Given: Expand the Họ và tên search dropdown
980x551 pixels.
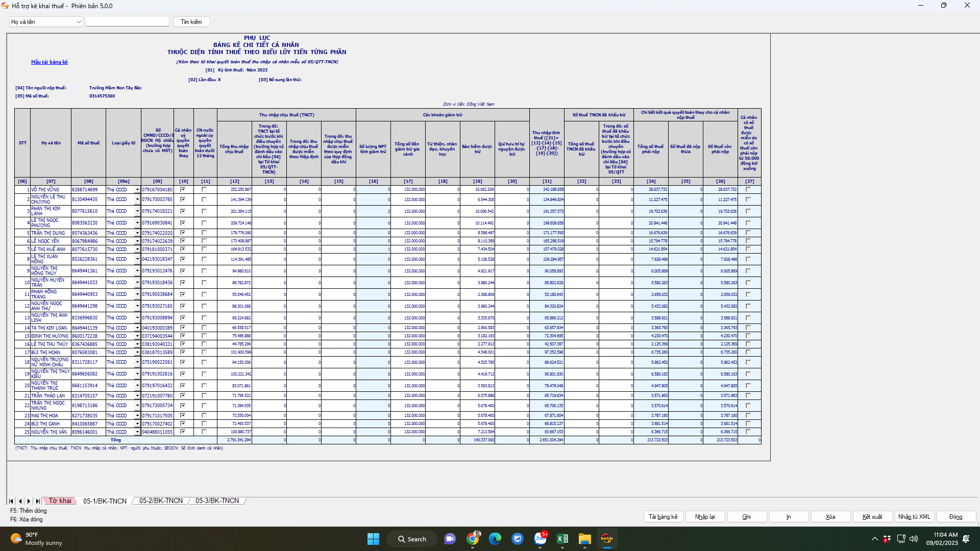Looking at the screenshot, I should (x=79, y=22).
